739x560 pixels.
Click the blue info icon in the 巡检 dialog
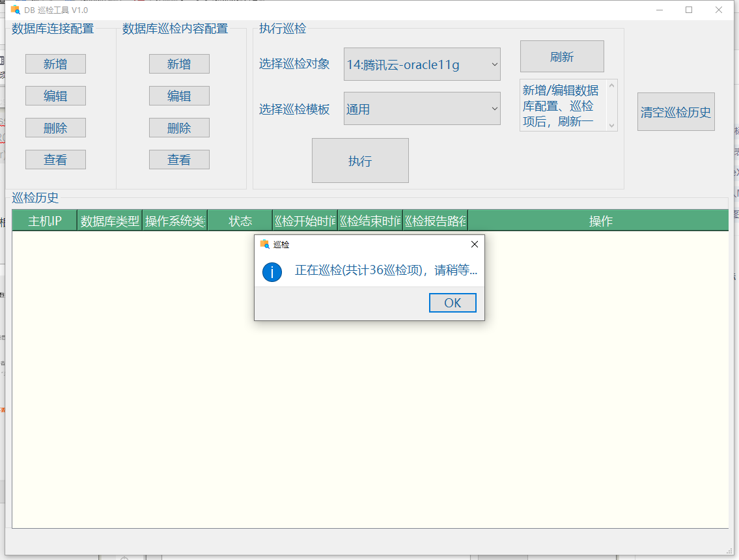(272, 272)
